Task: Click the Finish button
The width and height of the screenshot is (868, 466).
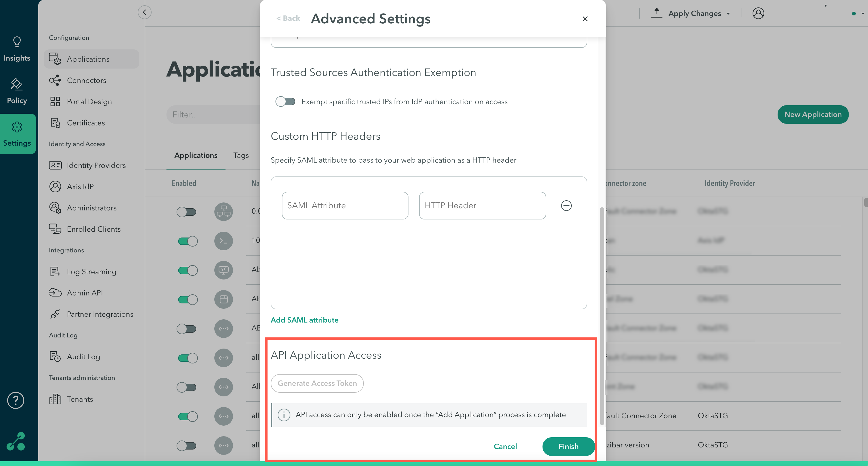Action: point(569,446)
